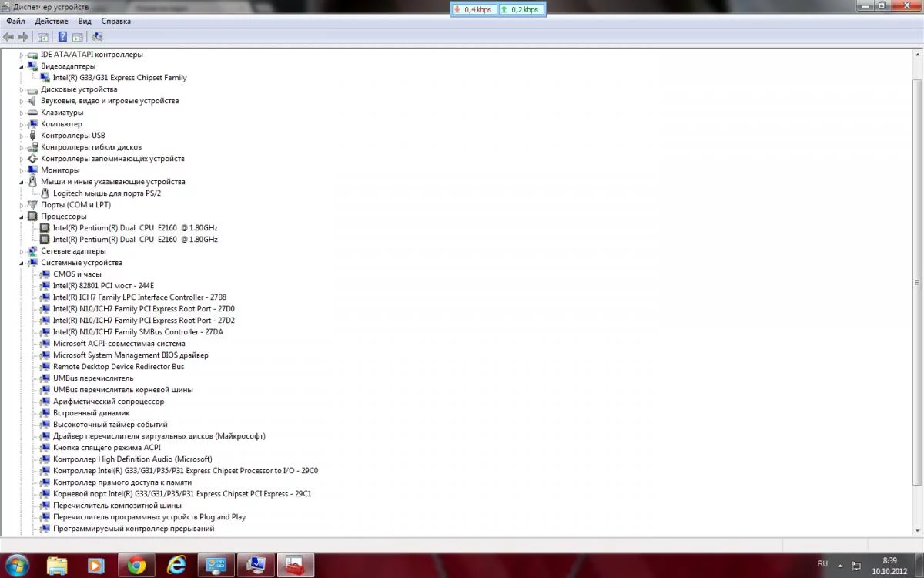This screenshot has width=924, height=578.
Task: Click the CMOS и часы device icon
Action: tap(45, 274)
